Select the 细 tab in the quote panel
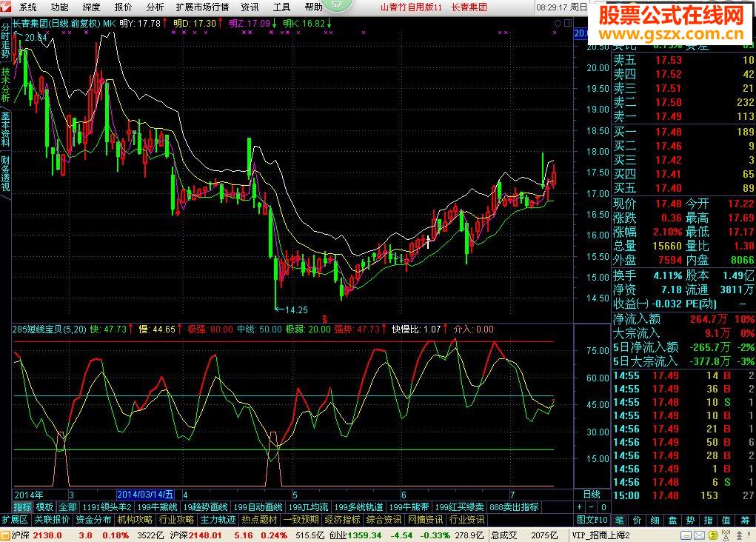The height and width of the screenshot is (542, 756). tap(655, 521)
